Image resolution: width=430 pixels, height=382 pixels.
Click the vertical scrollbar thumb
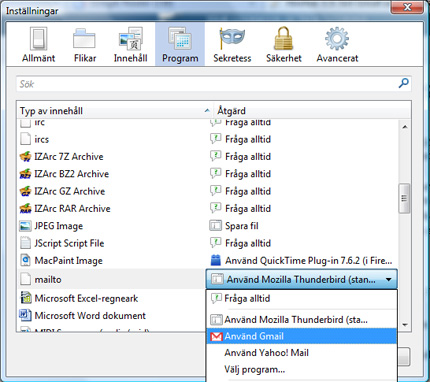(x=404, y=198)
